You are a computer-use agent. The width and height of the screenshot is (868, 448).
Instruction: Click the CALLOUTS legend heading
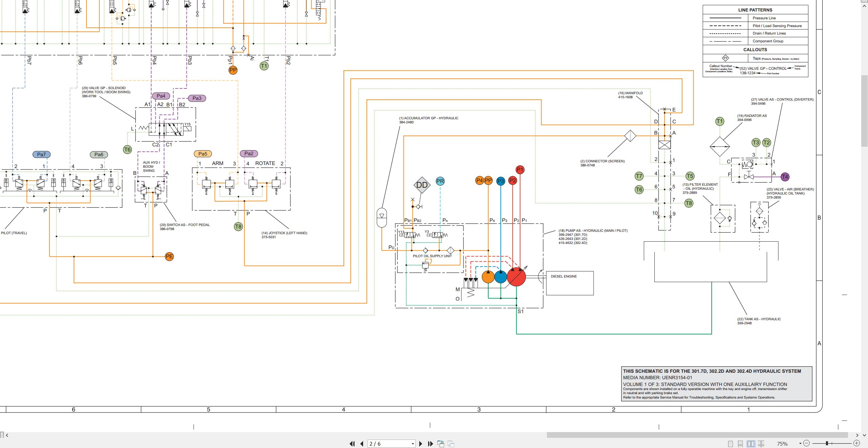coord(755,49)
